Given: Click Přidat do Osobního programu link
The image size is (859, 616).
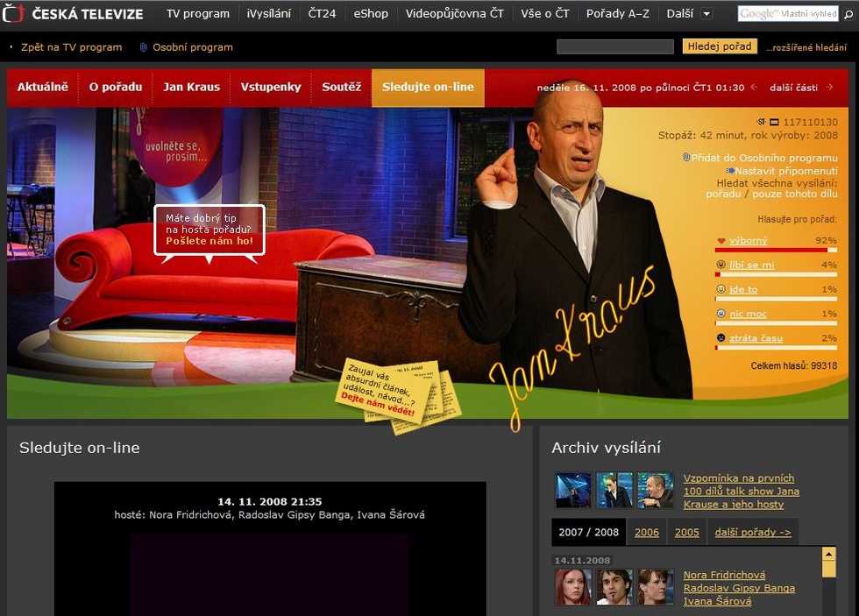Looking at the screenshot, I should click(x=764, y=158).
